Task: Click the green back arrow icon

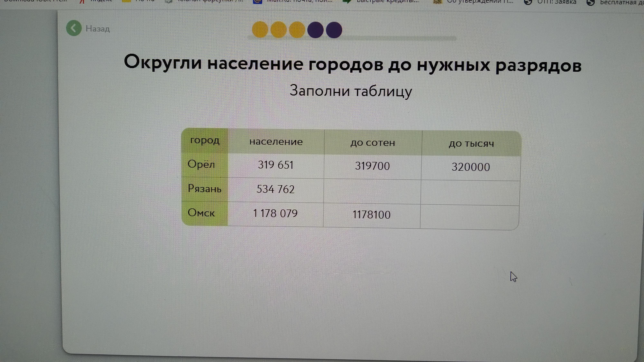Action: [x=74, y=28]
